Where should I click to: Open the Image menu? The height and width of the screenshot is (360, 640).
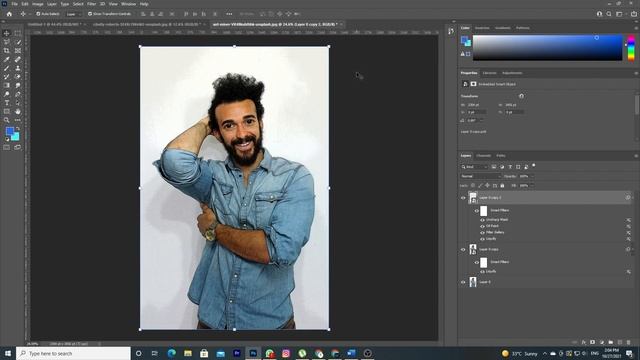[x=38, y=4]
